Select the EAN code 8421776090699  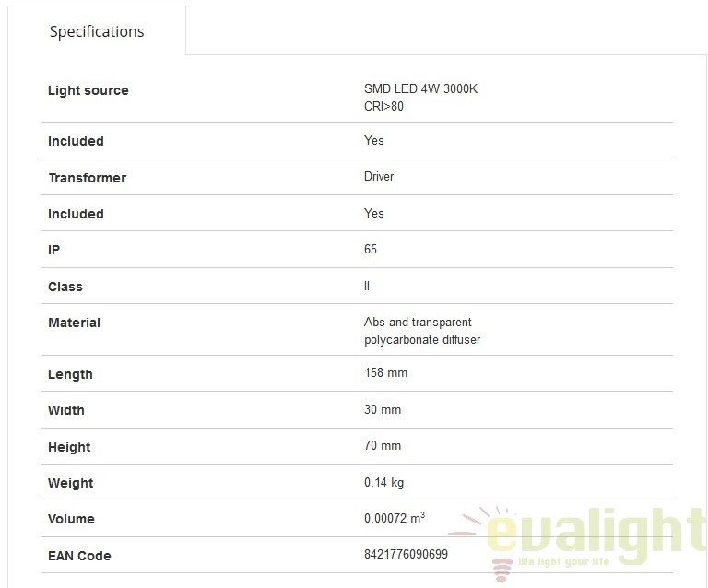[406, 554]
